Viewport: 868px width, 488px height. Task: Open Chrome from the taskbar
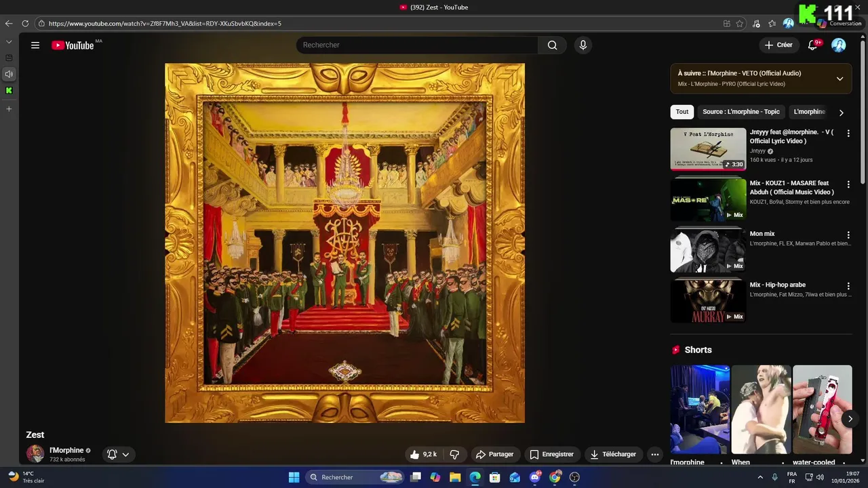tap(555, 477)
